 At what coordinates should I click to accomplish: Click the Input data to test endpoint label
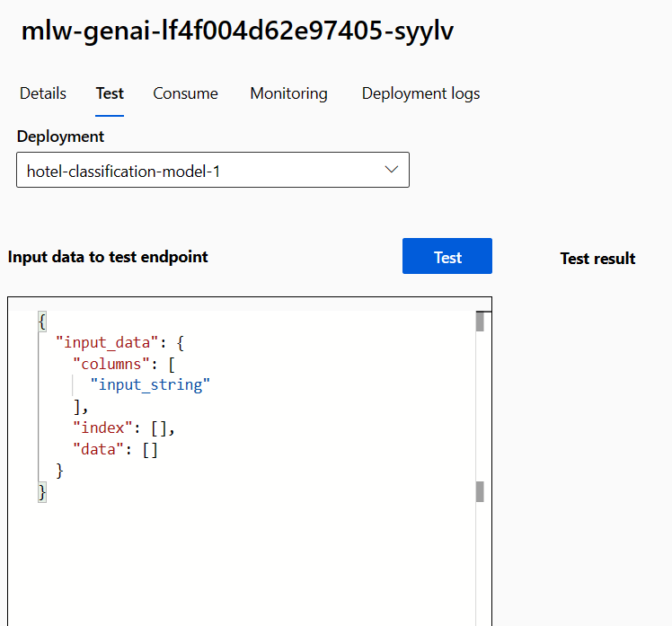108,257
